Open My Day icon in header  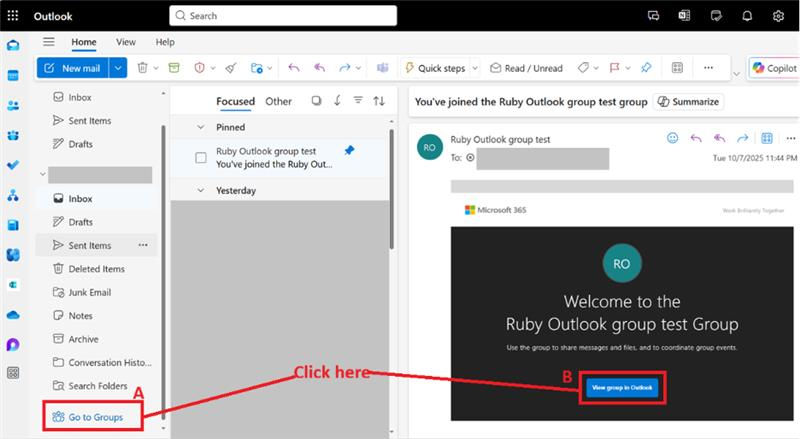[x=716, y=16]
